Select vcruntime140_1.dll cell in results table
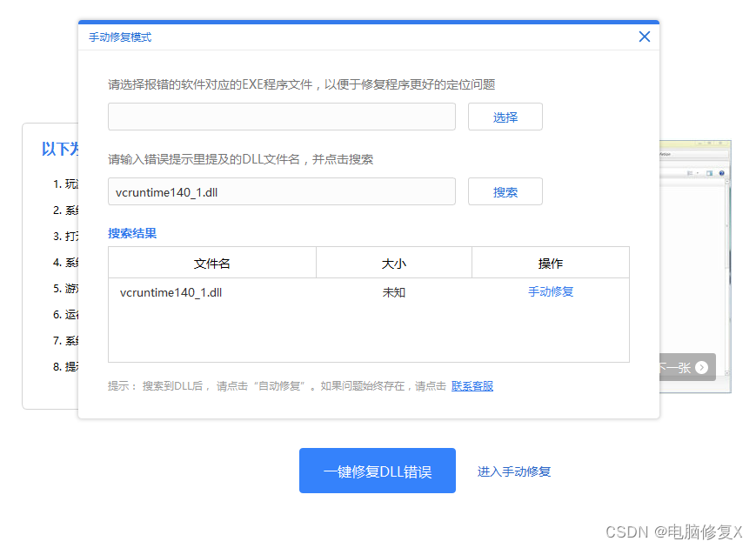The image size is (756, 548). tap(171, 292)
